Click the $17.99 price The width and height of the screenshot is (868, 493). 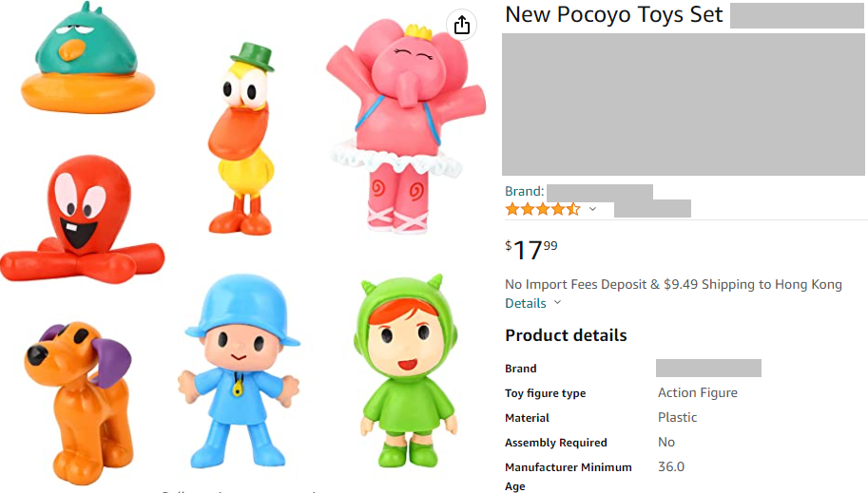coord(531,250)
